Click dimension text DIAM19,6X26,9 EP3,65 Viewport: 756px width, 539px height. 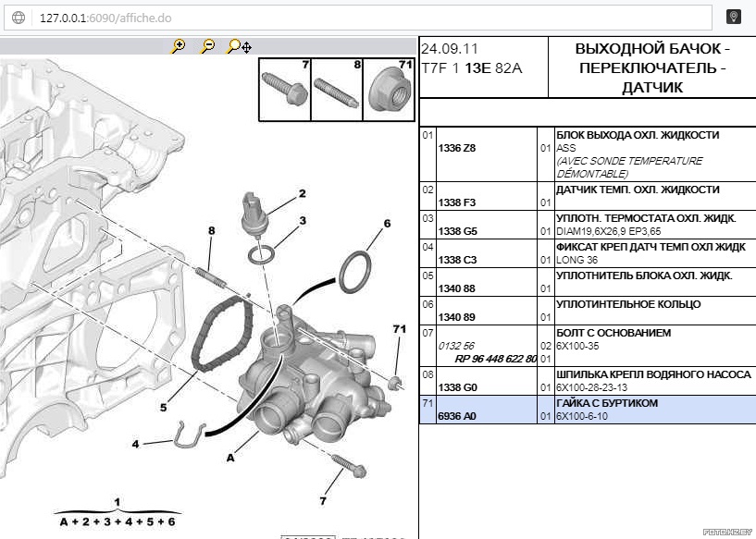pos(609,232)
